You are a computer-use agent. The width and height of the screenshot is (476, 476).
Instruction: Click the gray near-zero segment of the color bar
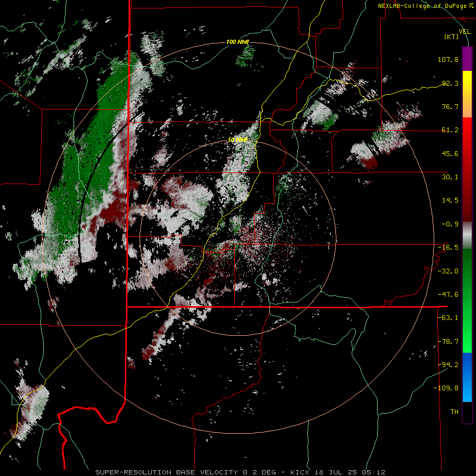pos(467,235)
